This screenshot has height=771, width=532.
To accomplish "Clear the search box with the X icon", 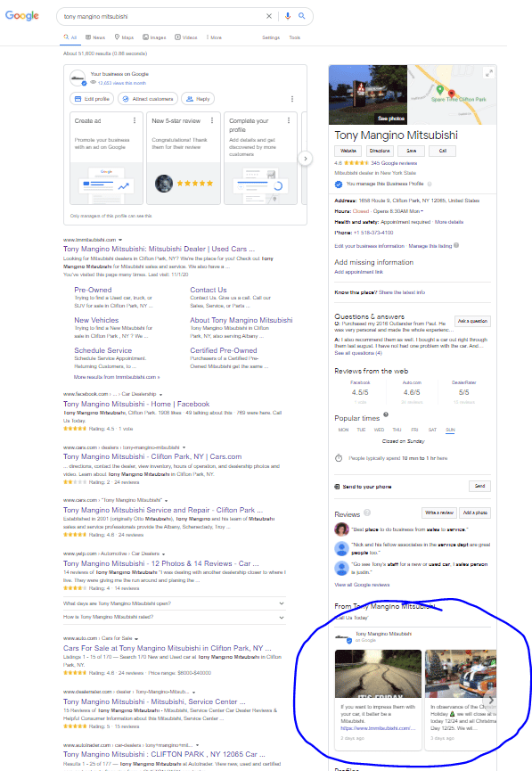I will click(x=269, y=16).
